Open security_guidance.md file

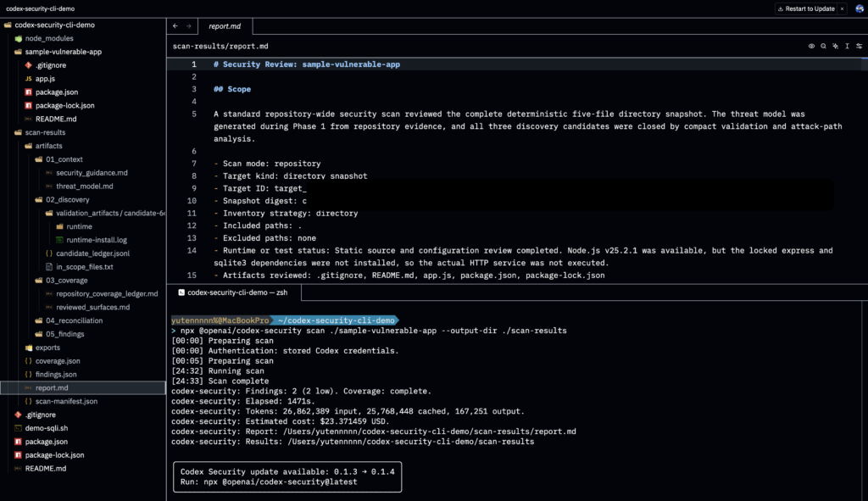(92, 173)
